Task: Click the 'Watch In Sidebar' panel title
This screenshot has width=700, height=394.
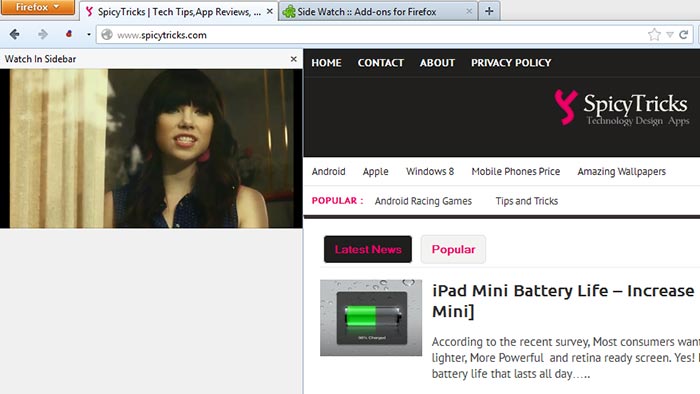Action: 40,59
